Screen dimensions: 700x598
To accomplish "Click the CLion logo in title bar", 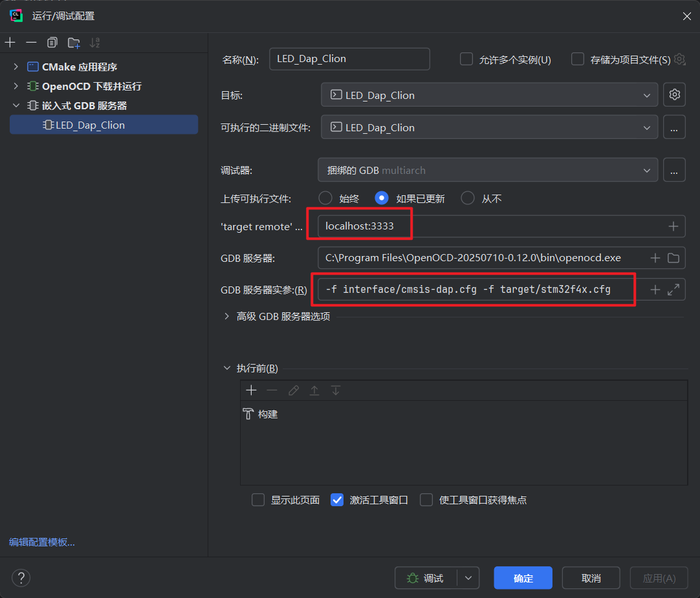I will (16, 16).
